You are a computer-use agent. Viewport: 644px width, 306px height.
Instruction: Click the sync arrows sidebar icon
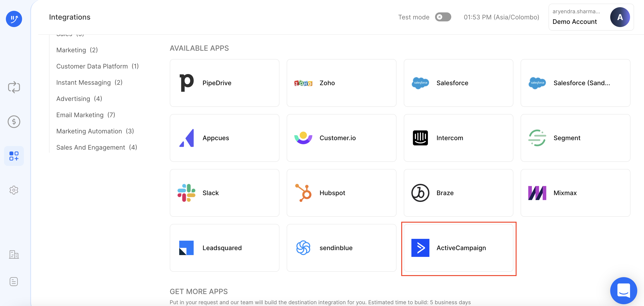14,87
